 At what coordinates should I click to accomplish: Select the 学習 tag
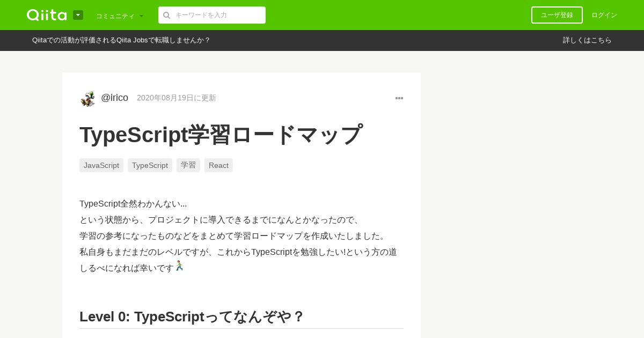point(188,165)
